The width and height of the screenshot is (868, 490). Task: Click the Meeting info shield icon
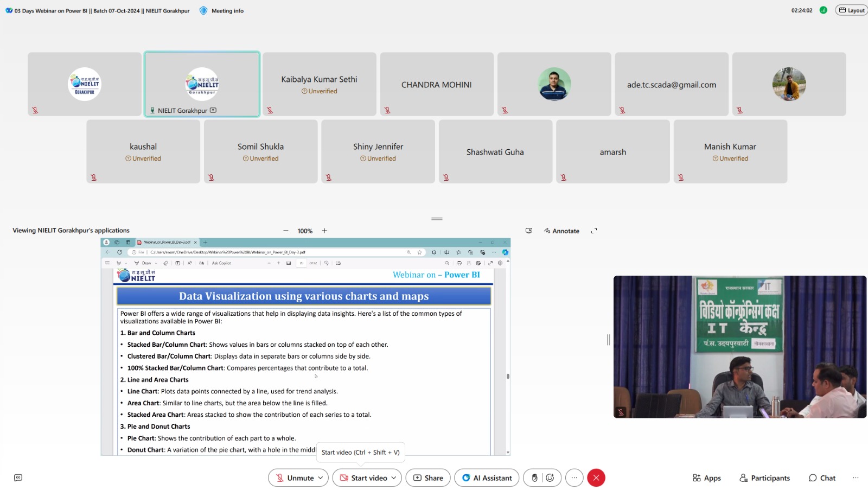coord(203,10)
